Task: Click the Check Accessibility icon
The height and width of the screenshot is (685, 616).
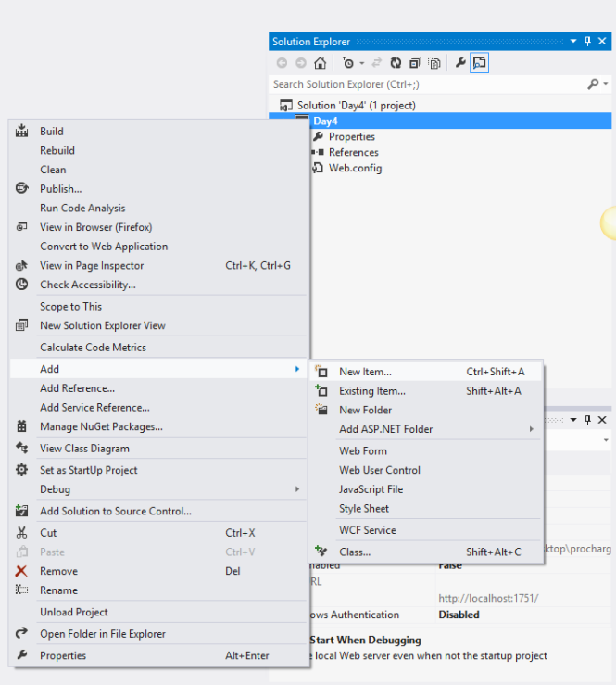Action: click(22, 285)
